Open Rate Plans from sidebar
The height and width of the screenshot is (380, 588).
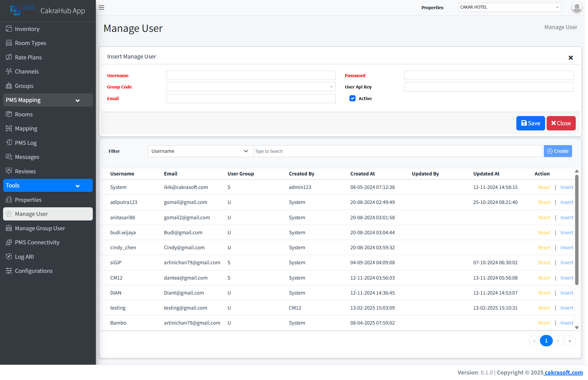coord(9,57)
